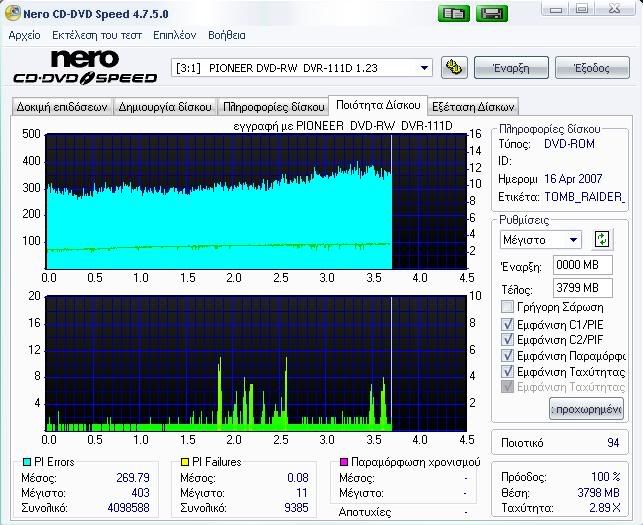The width and height of the screenshot is (643, 525).
Task: Switch to the Δοκιμή επιδόσεων tab
Action: 61,106
